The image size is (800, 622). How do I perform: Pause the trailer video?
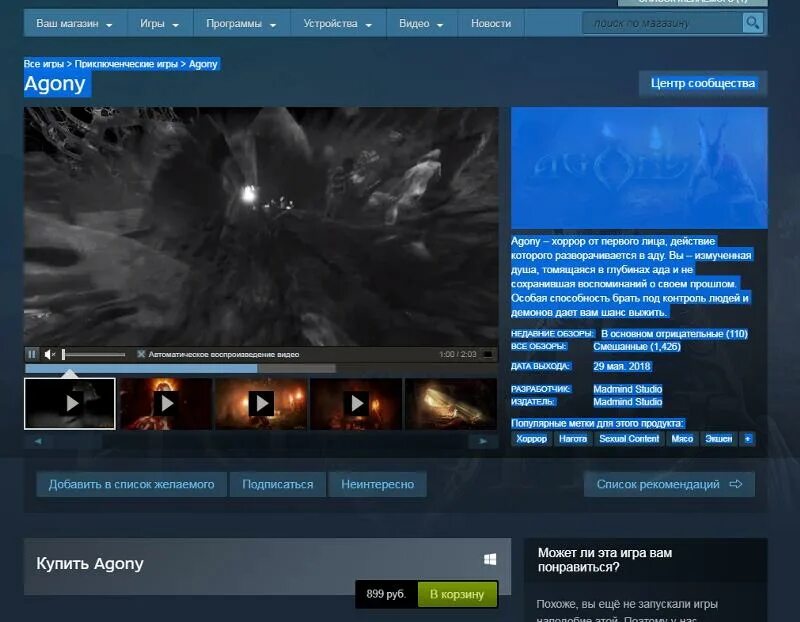(x=32, y=354)
